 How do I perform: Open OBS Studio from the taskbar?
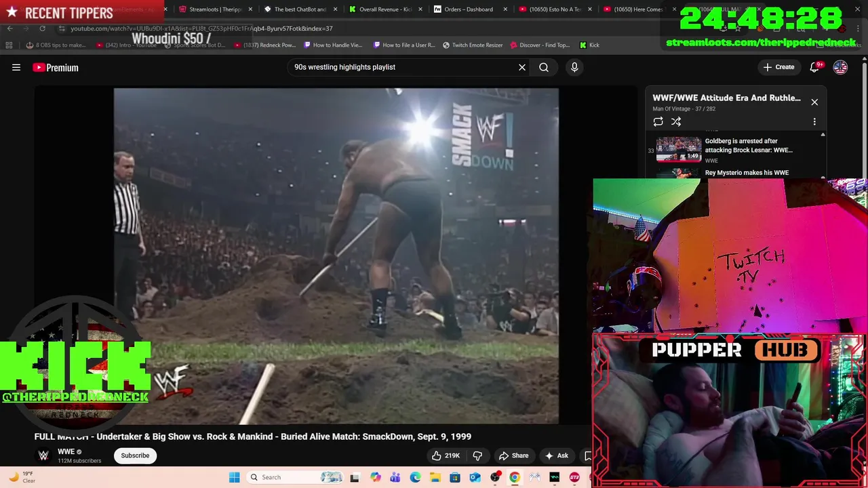pos(495,477)
